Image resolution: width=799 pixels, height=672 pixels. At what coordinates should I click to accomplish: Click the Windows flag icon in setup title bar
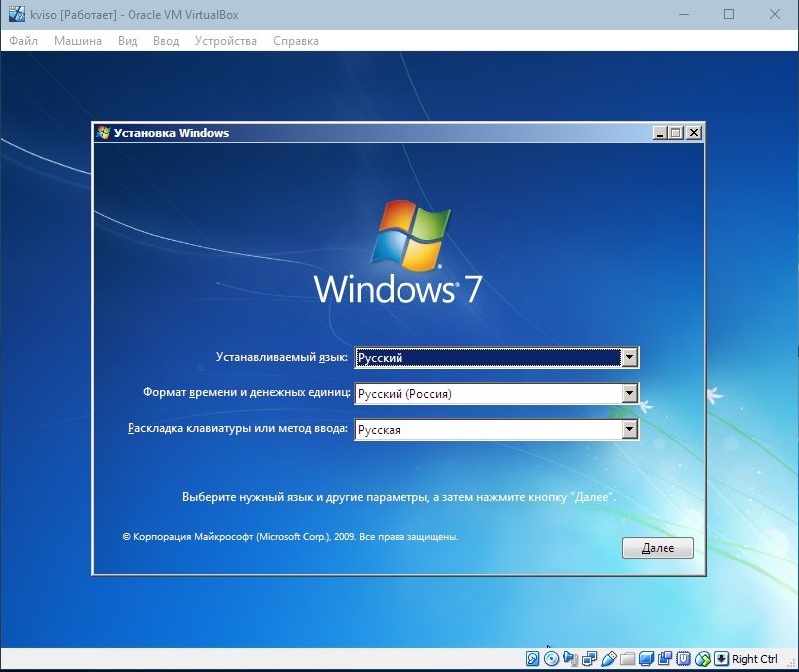(103, 133)
